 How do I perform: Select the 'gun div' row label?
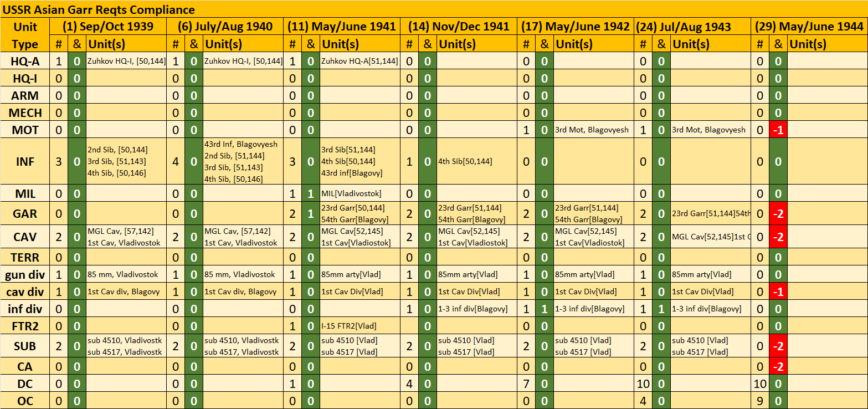tap(25, 274)
